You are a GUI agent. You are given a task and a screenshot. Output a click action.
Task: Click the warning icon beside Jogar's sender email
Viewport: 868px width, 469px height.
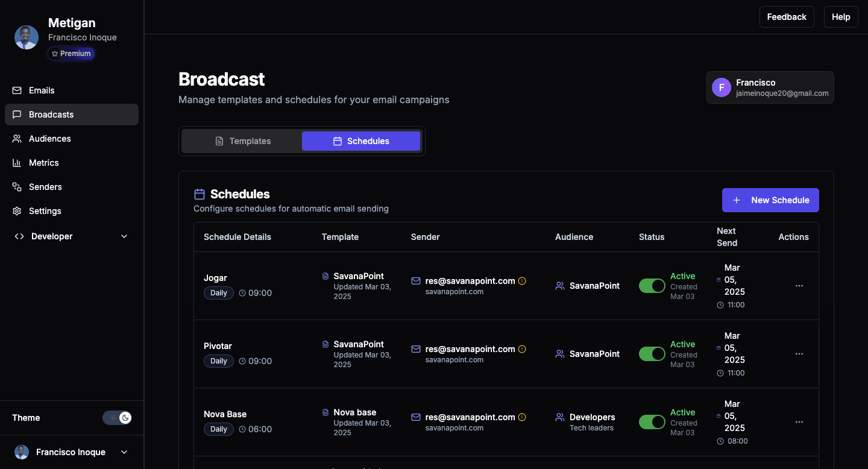point(522,281)
